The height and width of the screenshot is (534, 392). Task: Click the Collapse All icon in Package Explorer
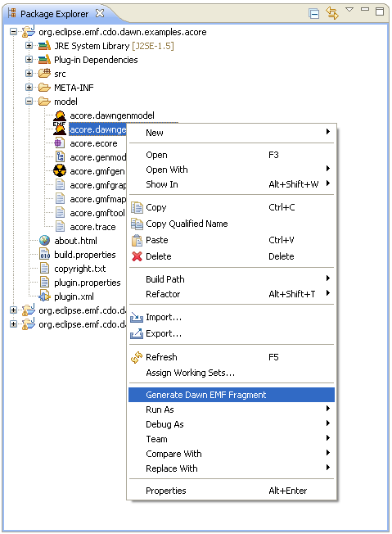[x=313, y=14]
